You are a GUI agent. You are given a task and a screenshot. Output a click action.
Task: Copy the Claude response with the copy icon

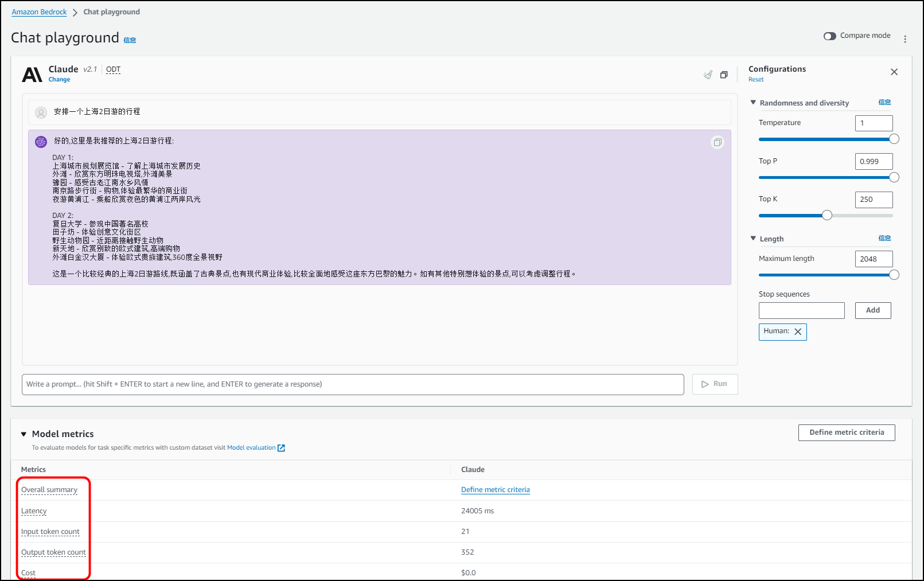(x=718, y=142)
